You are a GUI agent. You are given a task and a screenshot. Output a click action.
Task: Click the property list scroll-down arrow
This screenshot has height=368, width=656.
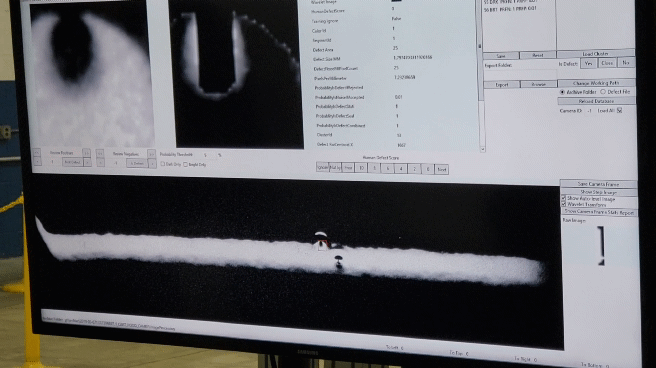(482, 149)
